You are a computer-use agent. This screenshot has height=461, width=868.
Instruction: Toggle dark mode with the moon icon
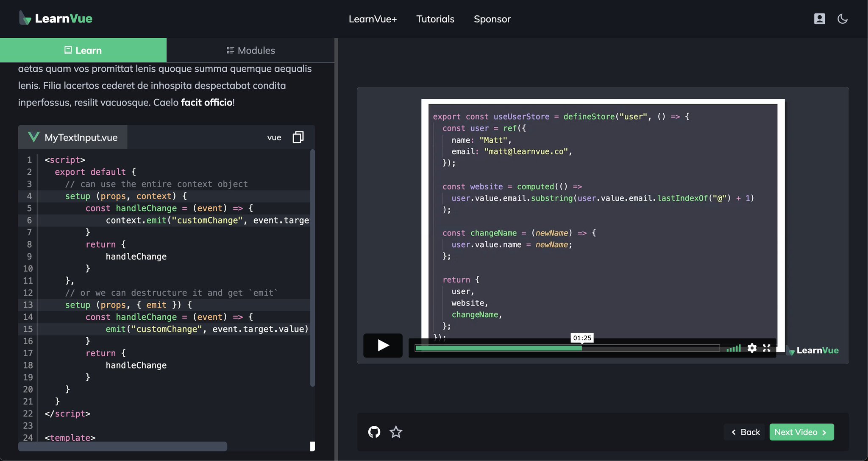point(843,19)
